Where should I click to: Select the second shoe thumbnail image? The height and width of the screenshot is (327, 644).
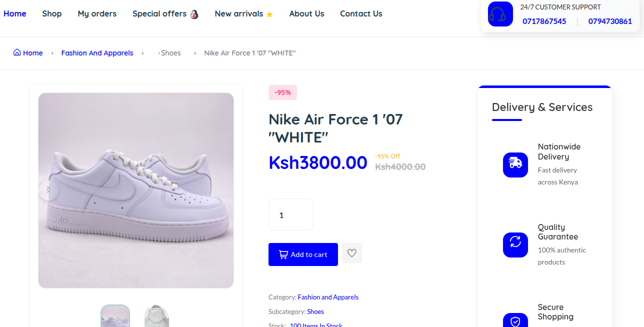coord(157,316)
